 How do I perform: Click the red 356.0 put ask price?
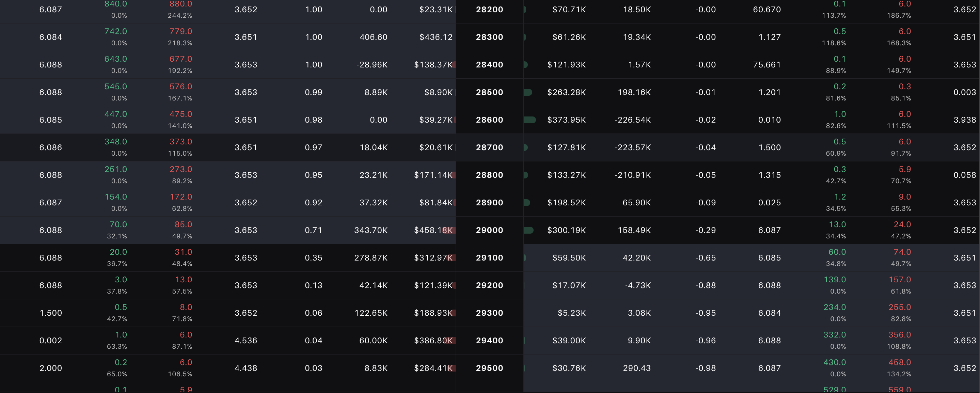[900, 335]
